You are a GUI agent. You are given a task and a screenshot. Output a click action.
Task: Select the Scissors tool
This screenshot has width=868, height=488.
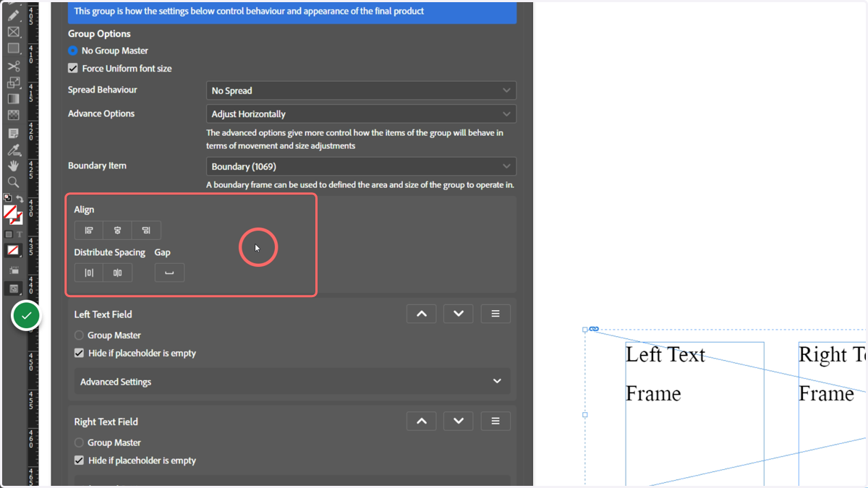(x=13, y=66)
